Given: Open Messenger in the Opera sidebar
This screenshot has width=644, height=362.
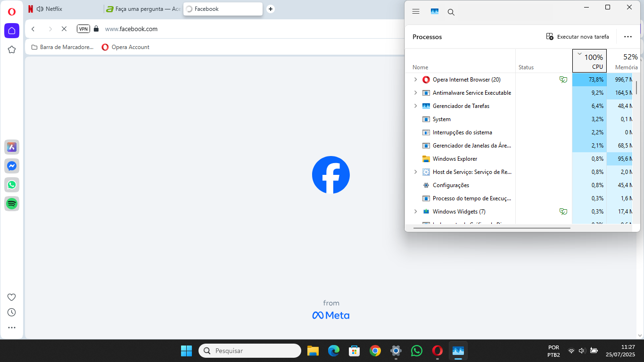Looking at the screenshot, I should pyautogui.click(x=12, y=166).
